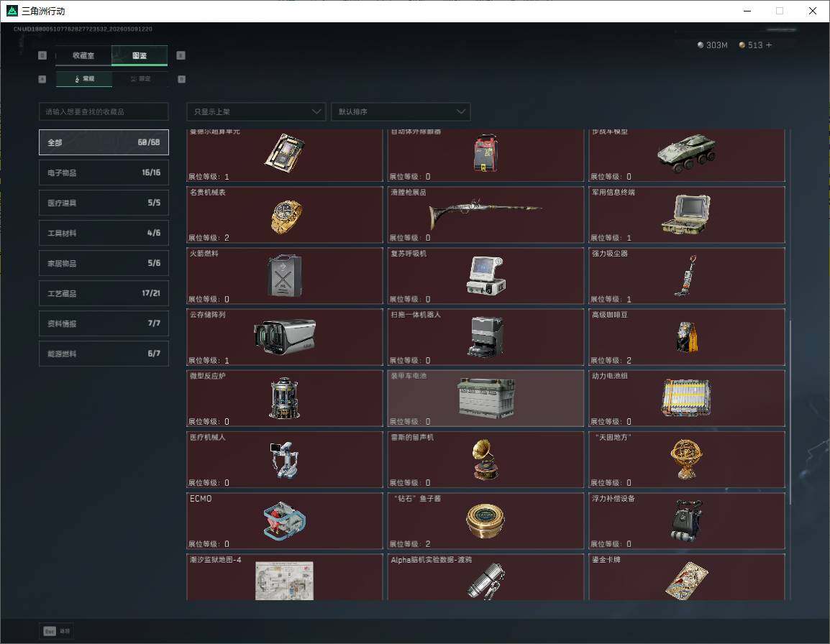This screenshot has width=830, height=644.
Task: Click the 军用信息终端 label text
Action: [613, 192]
